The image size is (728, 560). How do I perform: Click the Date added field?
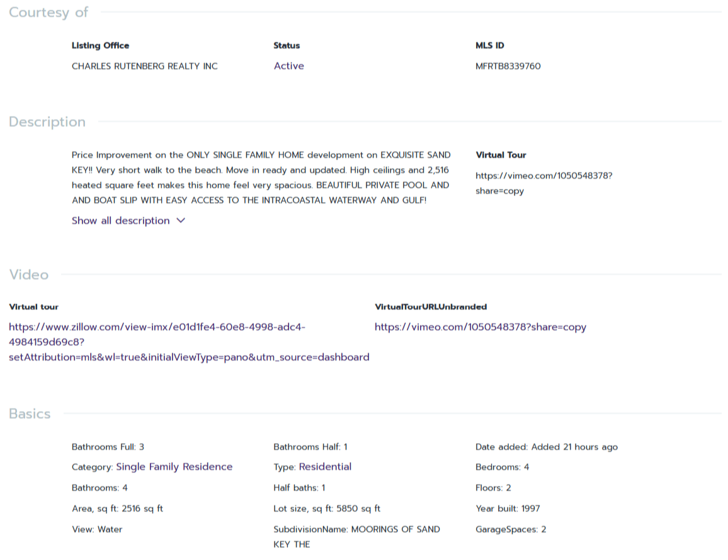coord(546,447)
